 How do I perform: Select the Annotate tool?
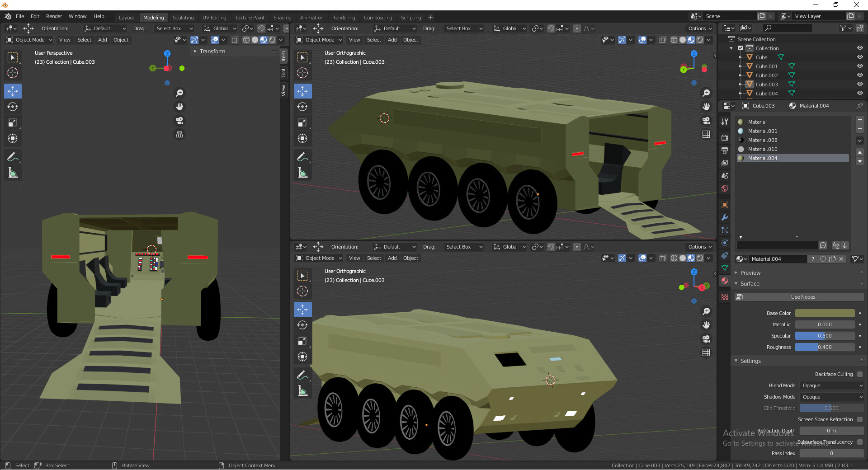coord(13,156)
